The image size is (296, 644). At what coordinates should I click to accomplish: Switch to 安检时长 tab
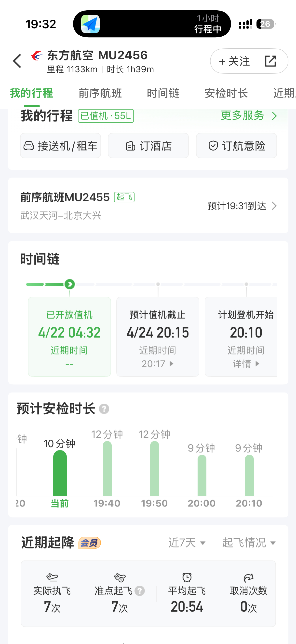[x=226, y=93]
